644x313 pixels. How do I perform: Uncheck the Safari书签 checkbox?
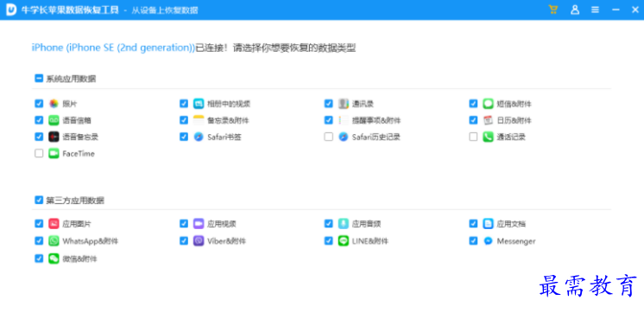[x=184, y=137]
